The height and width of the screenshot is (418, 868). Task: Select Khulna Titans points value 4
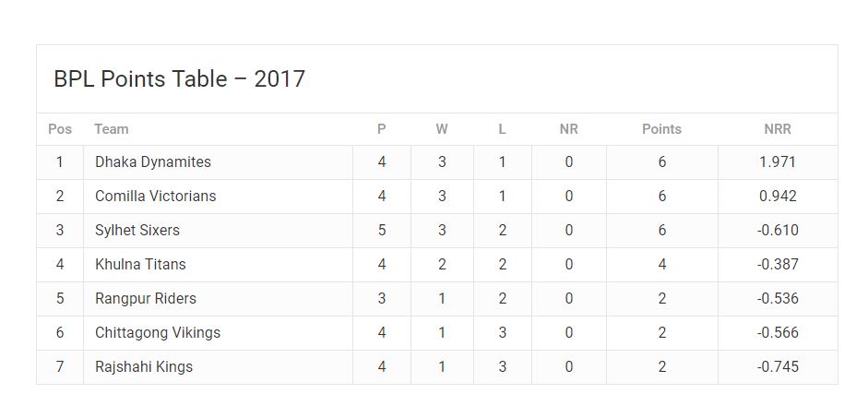(662, 264)
